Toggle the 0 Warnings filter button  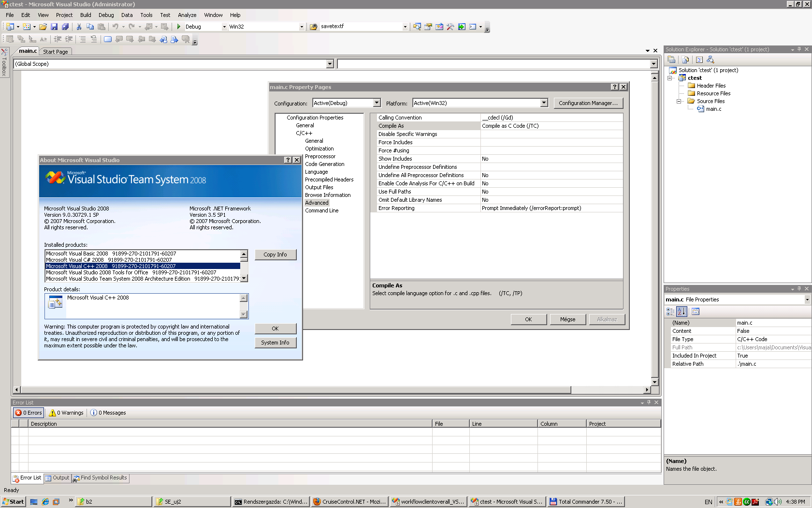point(66,413)
